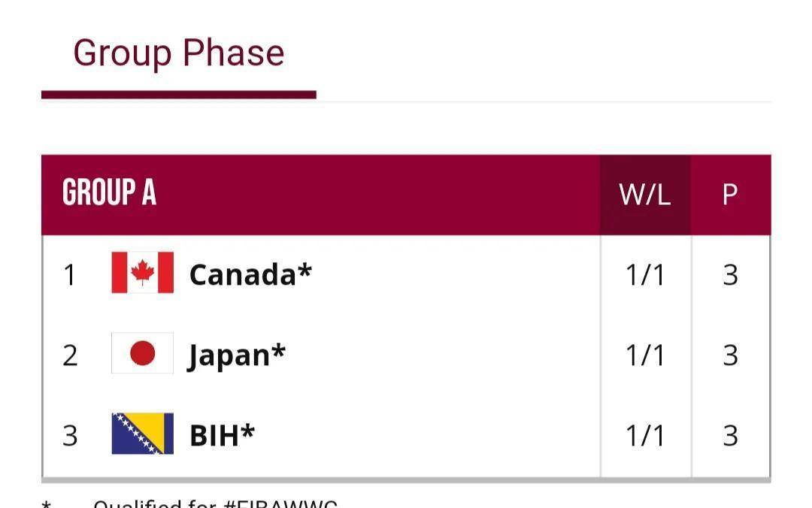
Task: Click the W/L column header
Action: tap(644, 195)
